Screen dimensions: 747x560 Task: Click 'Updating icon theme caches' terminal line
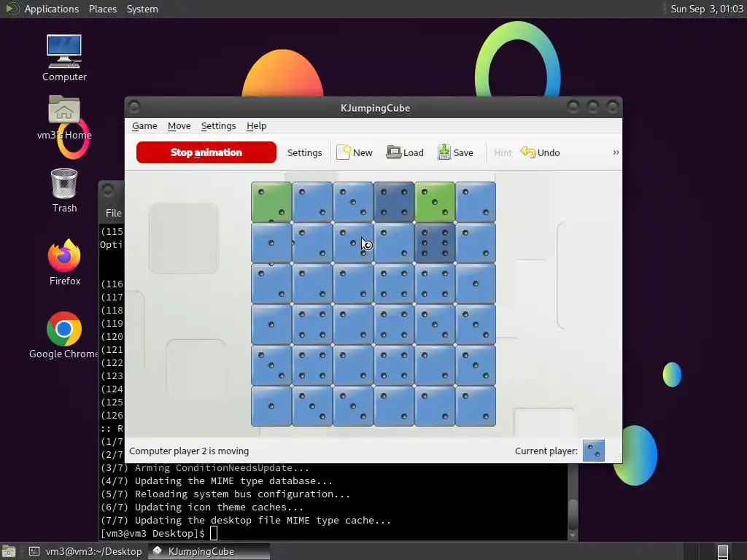pyautogui.click(x=202, y=507)
